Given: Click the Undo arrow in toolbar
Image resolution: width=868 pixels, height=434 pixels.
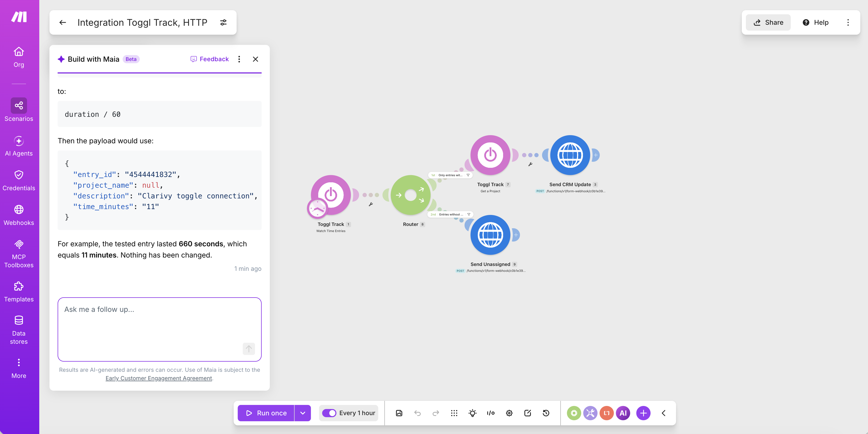Looking at the screenshot, I should click(417, 413).
